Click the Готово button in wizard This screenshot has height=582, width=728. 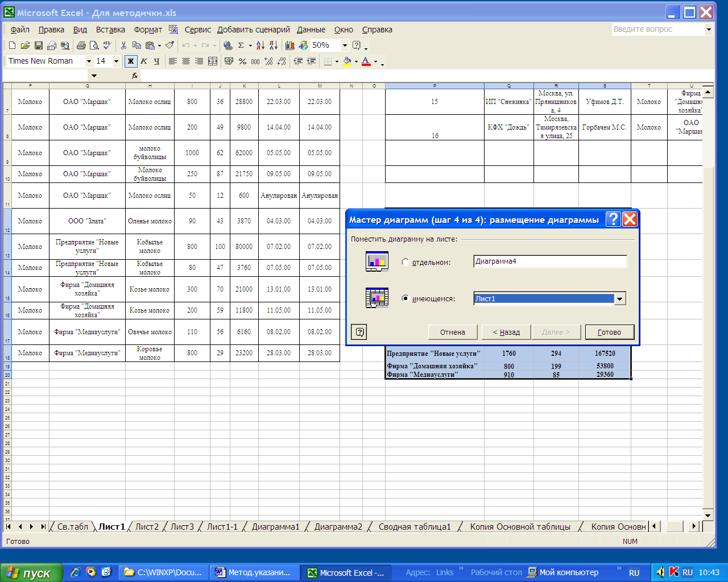(x=609, y=332)
